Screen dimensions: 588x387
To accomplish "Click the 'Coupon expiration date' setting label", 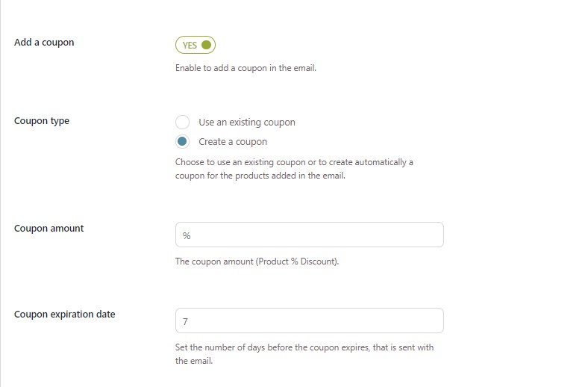I will (65, 315).
